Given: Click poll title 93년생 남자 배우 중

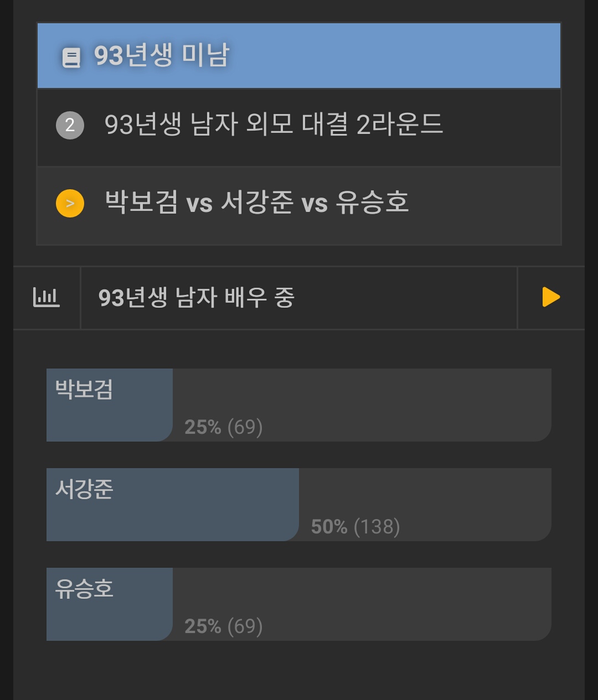Looking at the screenshot, I should [197, 298].
